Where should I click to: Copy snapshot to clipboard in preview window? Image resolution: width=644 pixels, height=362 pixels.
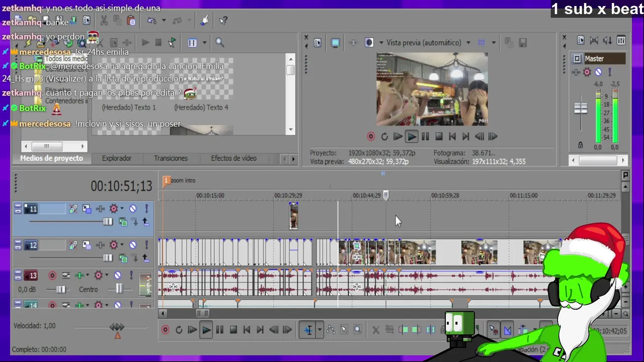[509, 43]
